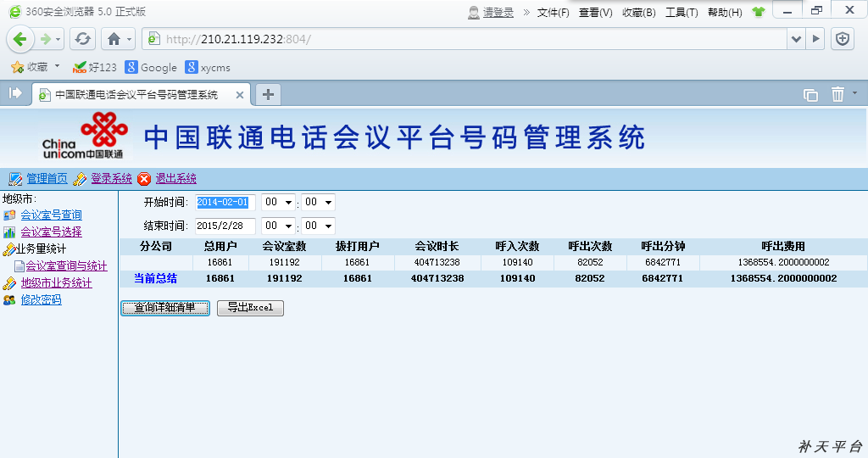Click the red X icon beside 退出系统
The image size is (868, 458).
pos(144,179)
